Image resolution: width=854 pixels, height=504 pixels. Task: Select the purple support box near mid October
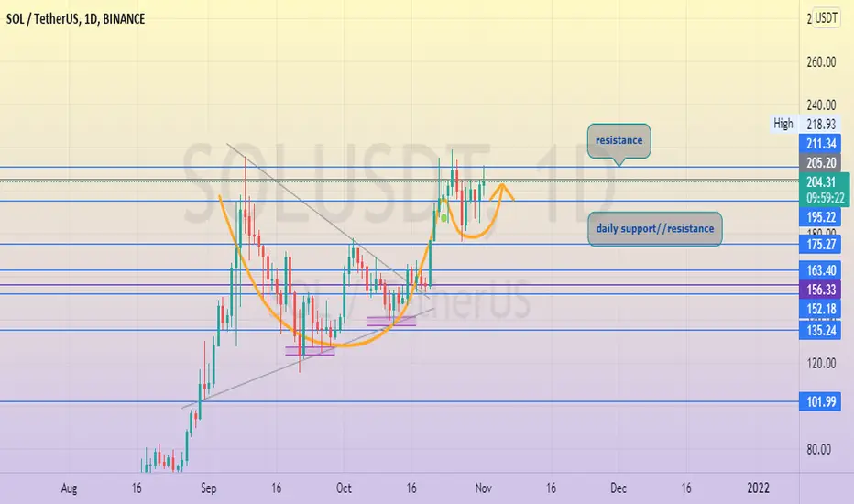[x=391, y=322]
